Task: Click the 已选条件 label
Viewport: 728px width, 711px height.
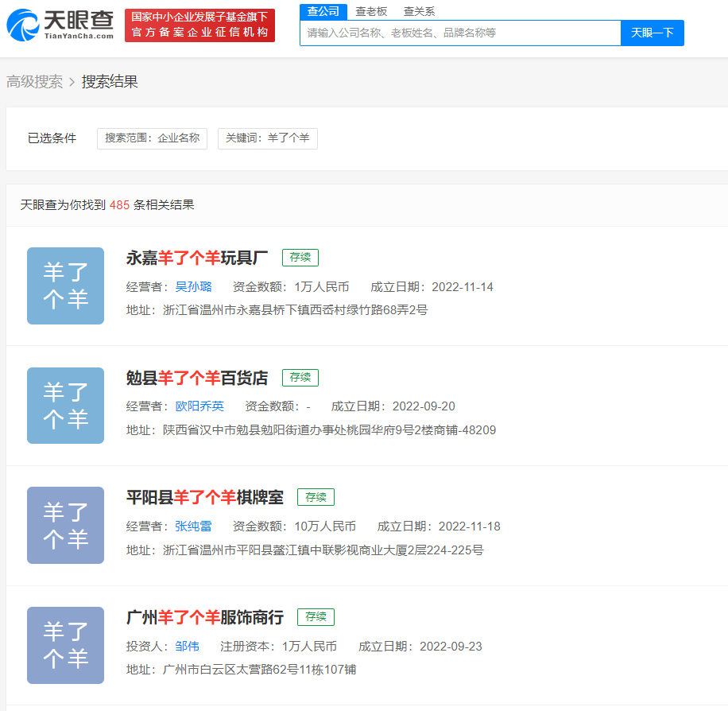Action: [x=52, y=138]
